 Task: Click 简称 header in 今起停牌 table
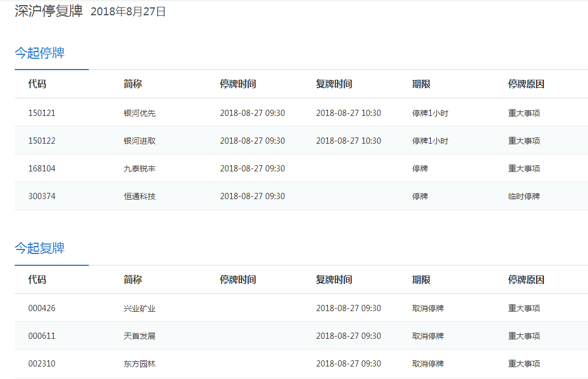pos(133,84)
